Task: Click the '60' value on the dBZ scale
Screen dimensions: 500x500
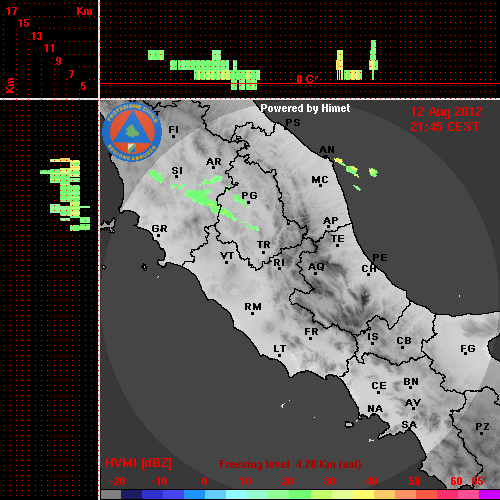Action: coord(456,481)
